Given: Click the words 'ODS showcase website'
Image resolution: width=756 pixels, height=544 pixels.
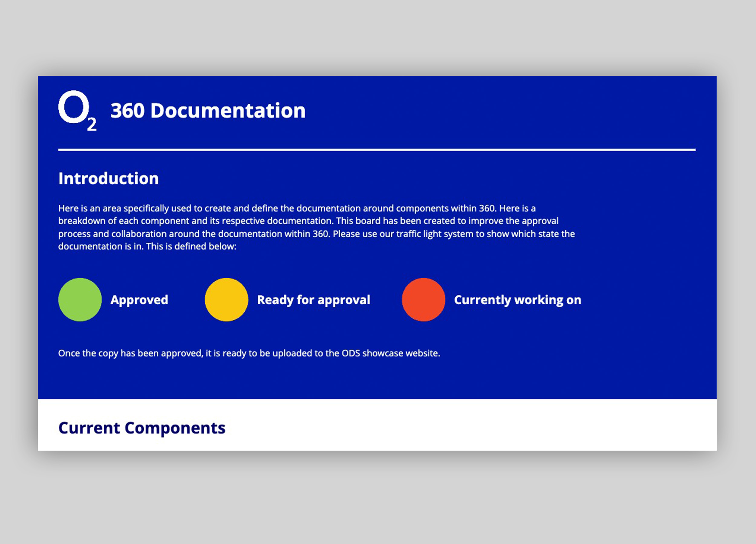Looking at the screenshot, I should (x=390, y=353).
